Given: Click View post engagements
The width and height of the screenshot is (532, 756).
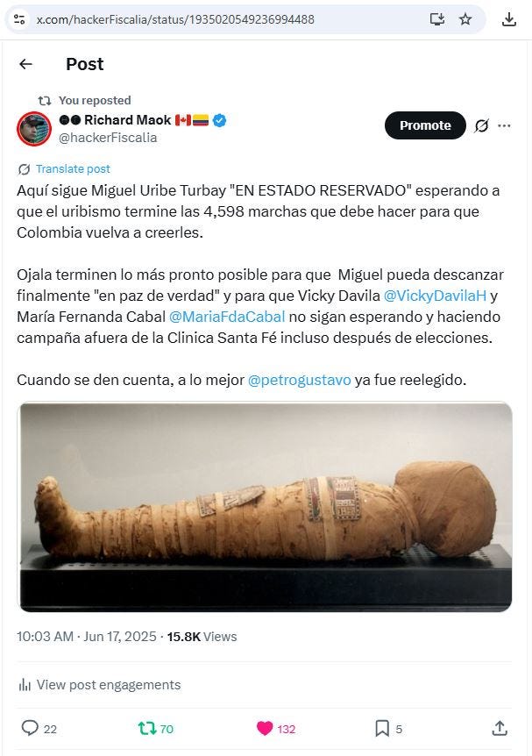Looking at the screenshot, I should 99,685.
